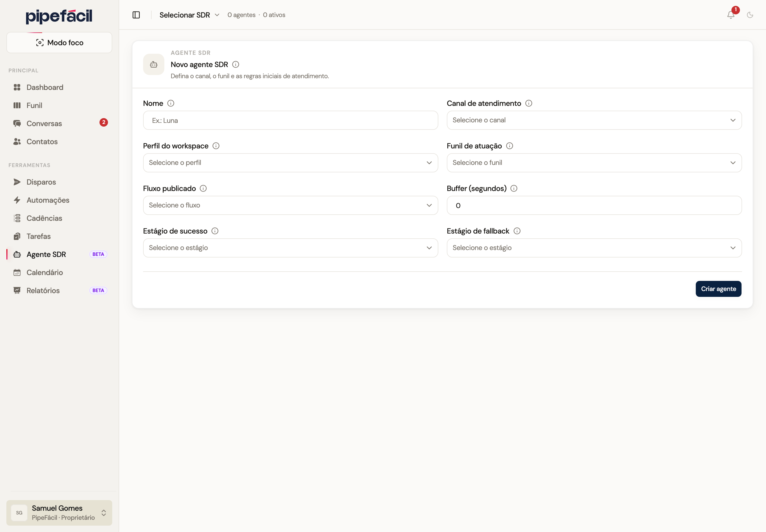
Task: Enable Modo foco
Action: 59,43
